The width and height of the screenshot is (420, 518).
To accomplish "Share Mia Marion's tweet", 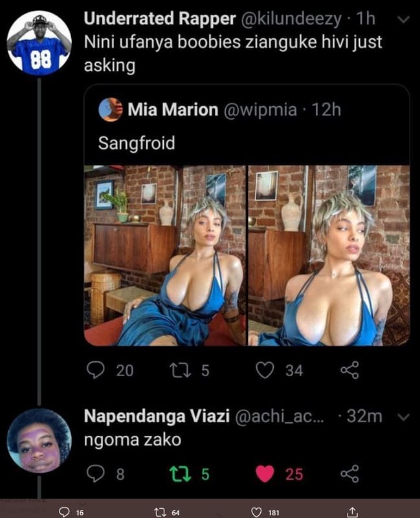I will click(350, 371).
